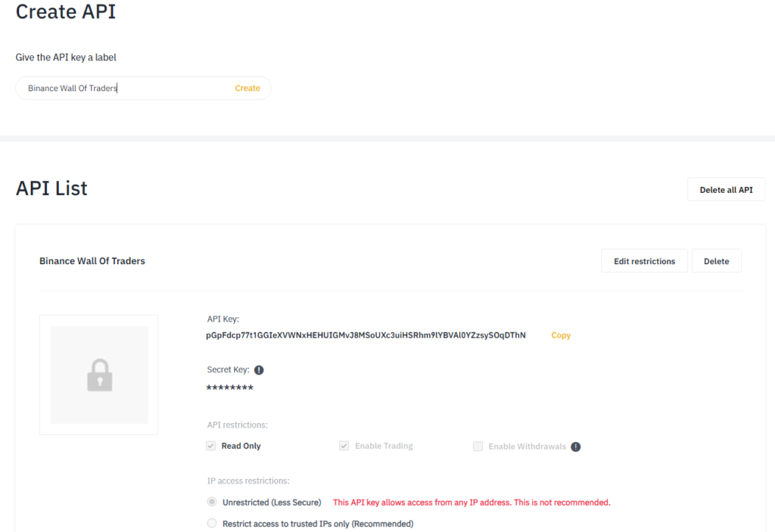
Task: Click the Delete all API button
Action: (x=725, y=189)
